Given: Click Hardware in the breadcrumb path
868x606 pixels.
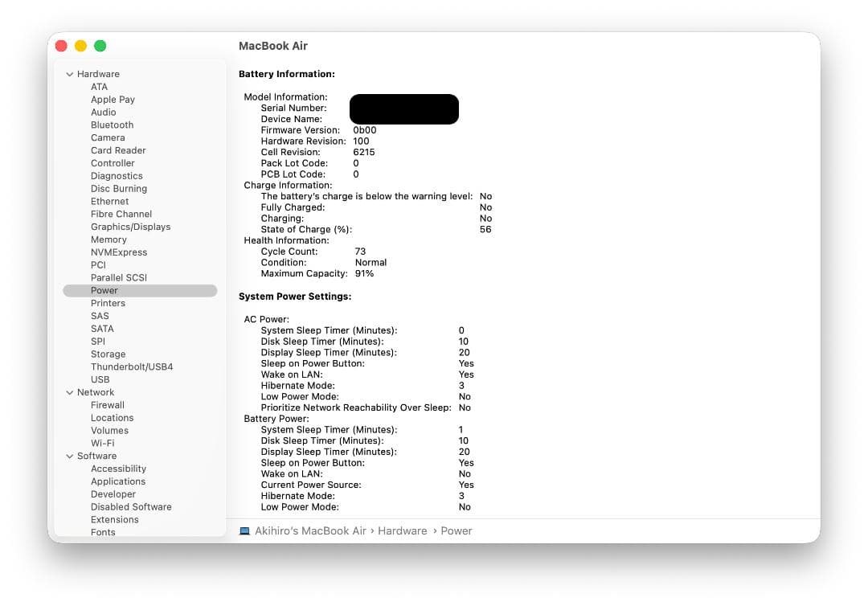Looking at the screenshot, I should coord(403,530).
